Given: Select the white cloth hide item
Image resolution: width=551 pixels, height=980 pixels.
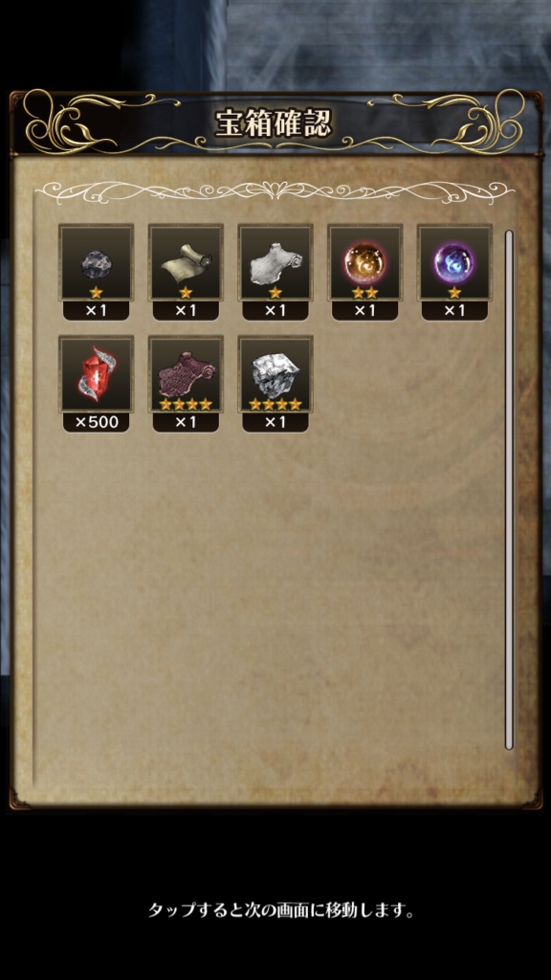Looking at the screenshot, I should (275, 262).
